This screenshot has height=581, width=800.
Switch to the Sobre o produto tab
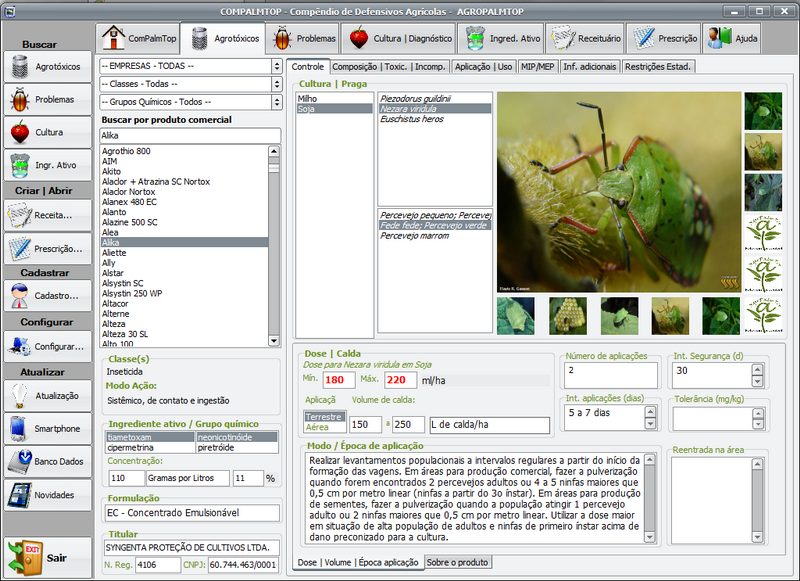coord(457,562)
